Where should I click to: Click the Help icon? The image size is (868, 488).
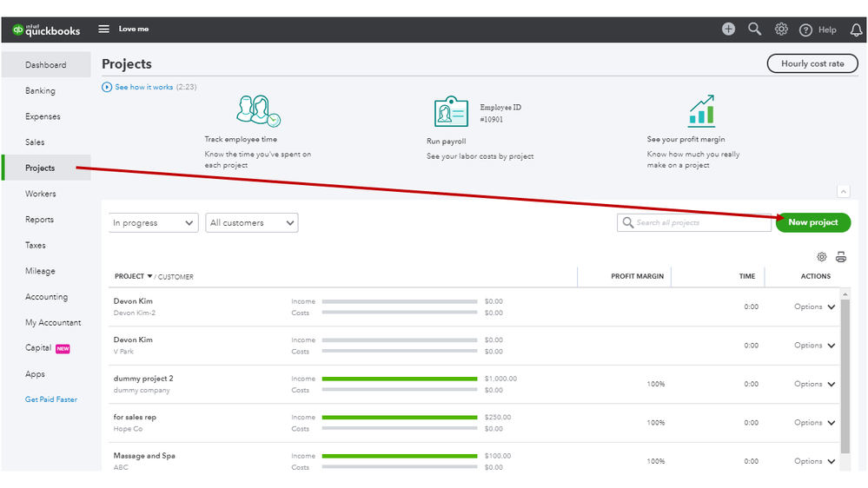806,30
